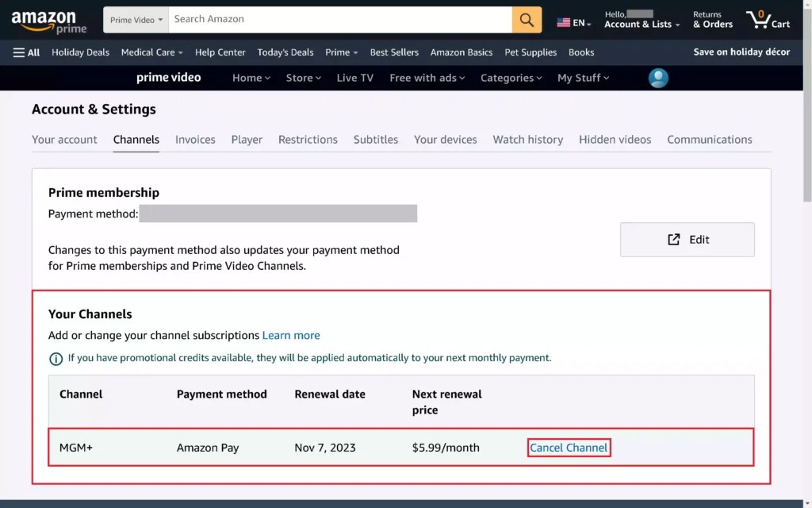The image size is (812, 508).
Task: Click the info icon about promotional credits
Action: [56, 358]
